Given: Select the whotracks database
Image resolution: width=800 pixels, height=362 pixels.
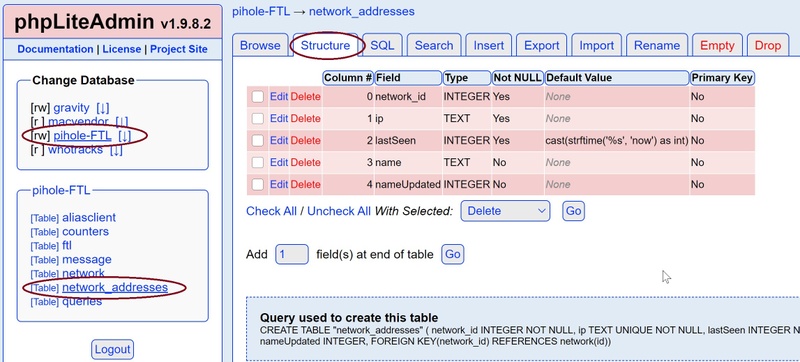Looking at the screenshot, I should [76, 150].
